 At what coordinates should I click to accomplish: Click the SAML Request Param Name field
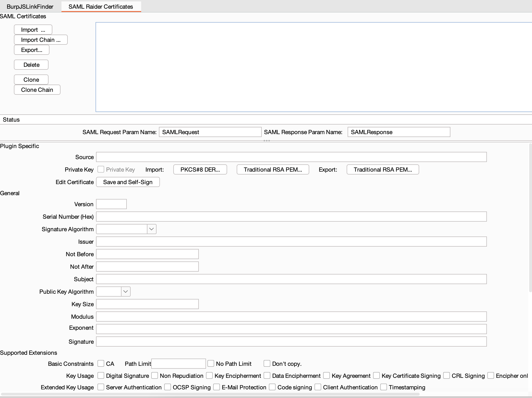[210, 132]
